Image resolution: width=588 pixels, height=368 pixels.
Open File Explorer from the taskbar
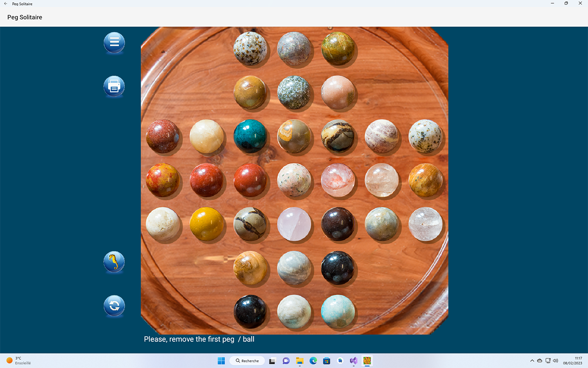point(300,361)
